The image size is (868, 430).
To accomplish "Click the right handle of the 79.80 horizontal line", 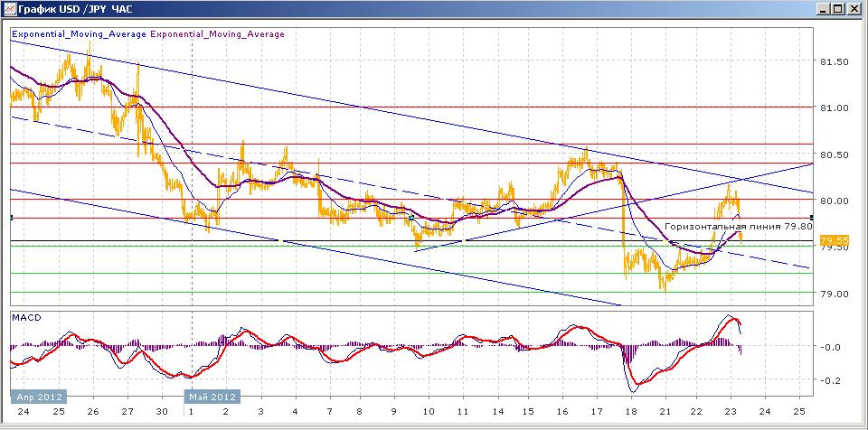I will [812, 218].
